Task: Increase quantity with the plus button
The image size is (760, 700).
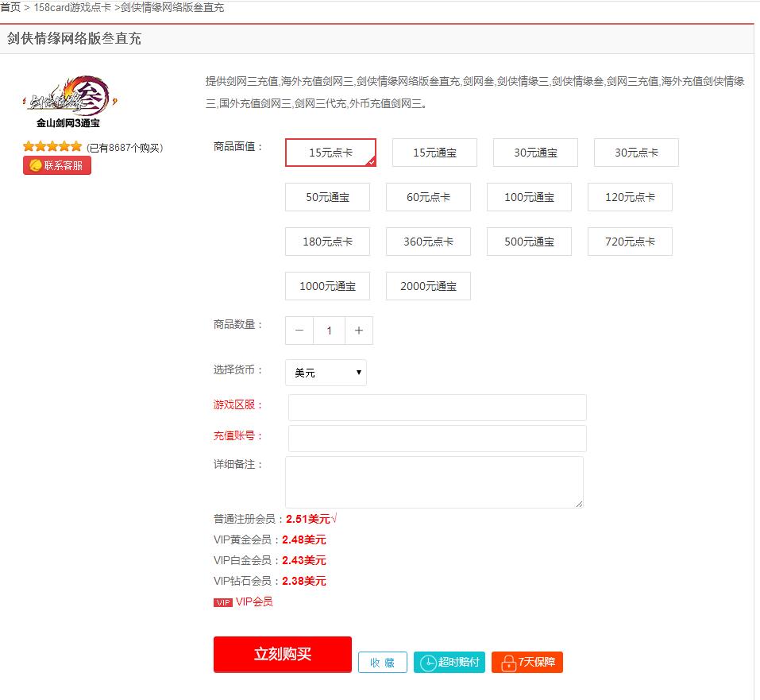Action: (x=359, y=331)
